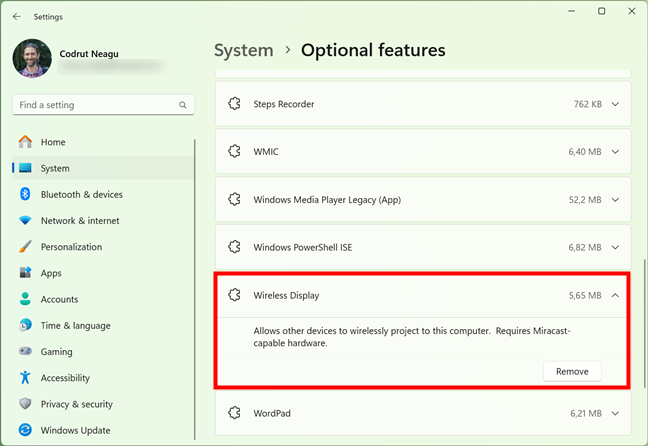Click the Home house icon
Image resolution: width=648 pixels, height=446 pixels.
coord(25,142)
